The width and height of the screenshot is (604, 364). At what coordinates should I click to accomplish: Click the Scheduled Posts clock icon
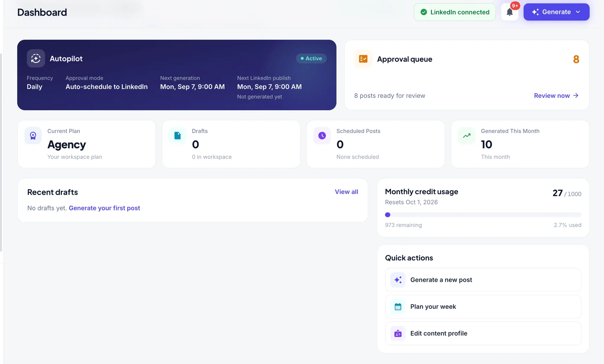click(x=322, y=136)
